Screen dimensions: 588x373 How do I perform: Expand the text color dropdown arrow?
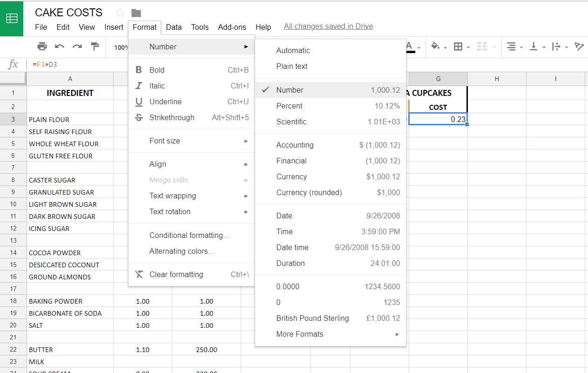point(419,47)
